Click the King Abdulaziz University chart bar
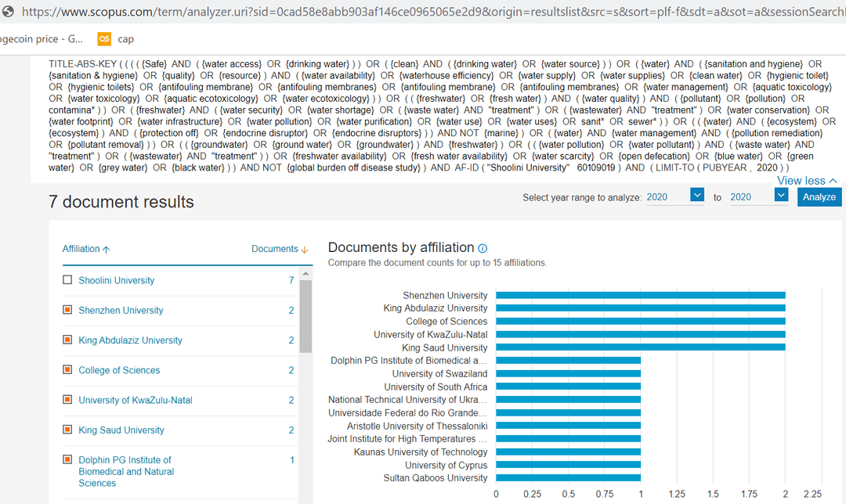This screenshot has height=504, width=846. [x=641, y=308]
